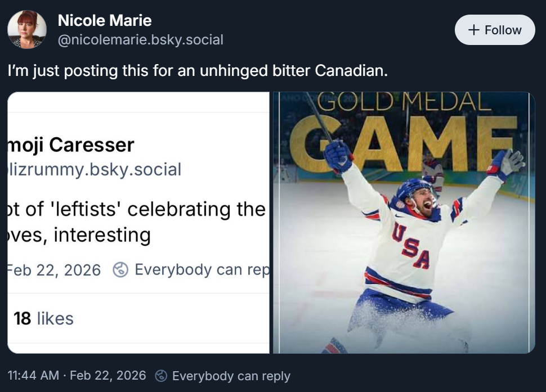Open the @nicolemarie.bsky.social handle link
The image size is (546, 392).
point(141,40)
